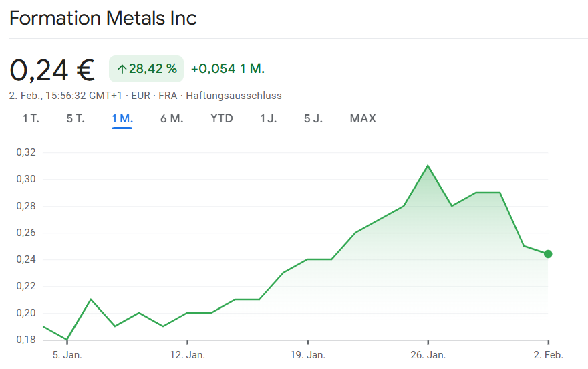Show the YTD chart range
Image resolution: width=588 pixels, height=369 pixels.
(222, 118)
